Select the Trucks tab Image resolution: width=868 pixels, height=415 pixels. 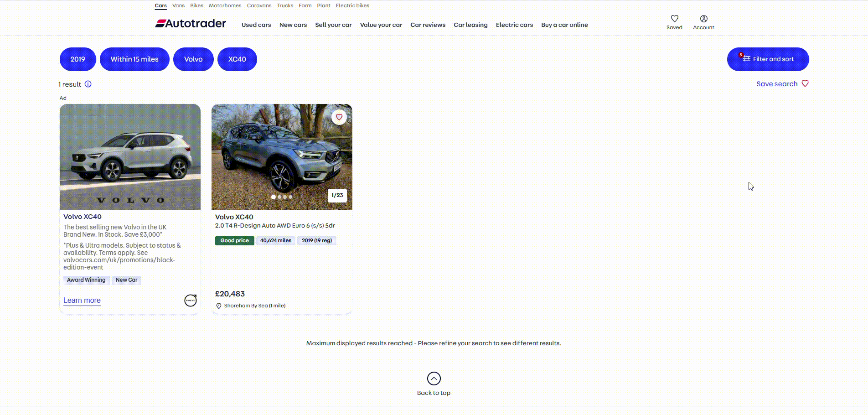tap(285, 5)
